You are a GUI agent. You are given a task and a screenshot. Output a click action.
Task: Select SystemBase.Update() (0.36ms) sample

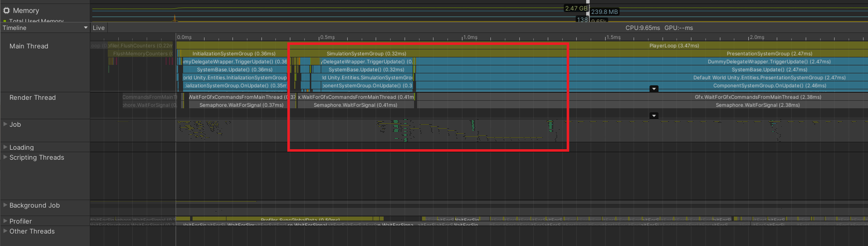(234, 69)
